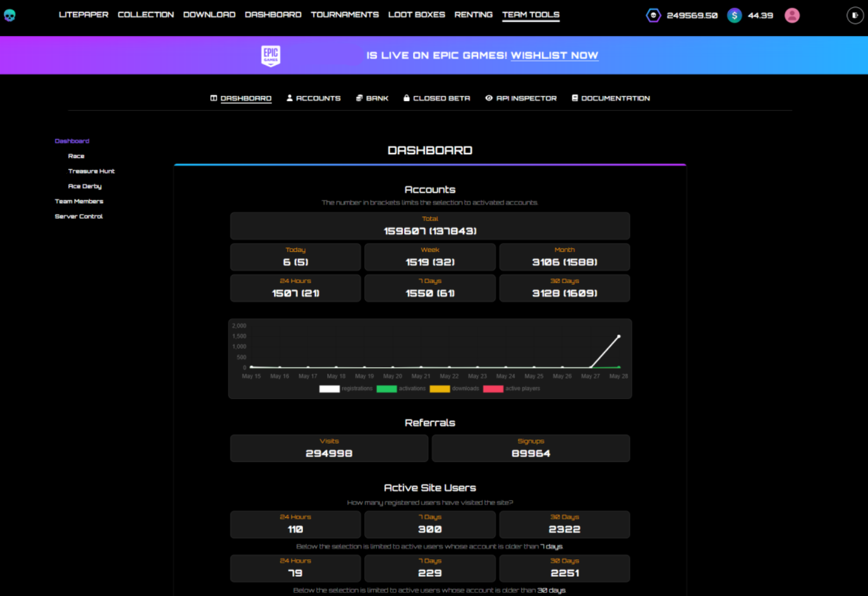Click the purple hexagon token balance icon
The width and height of the screenshot is (868, 596).
pyautogui.click(x=653, y=15)
